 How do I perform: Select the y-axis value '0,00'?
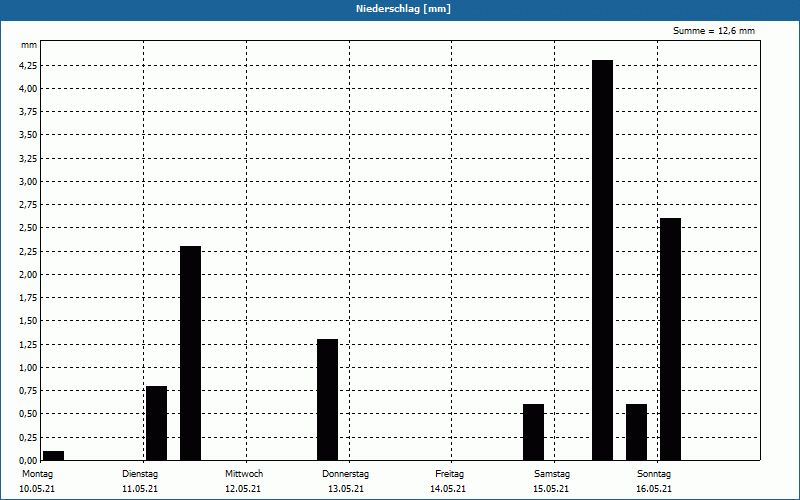point(28,460)
